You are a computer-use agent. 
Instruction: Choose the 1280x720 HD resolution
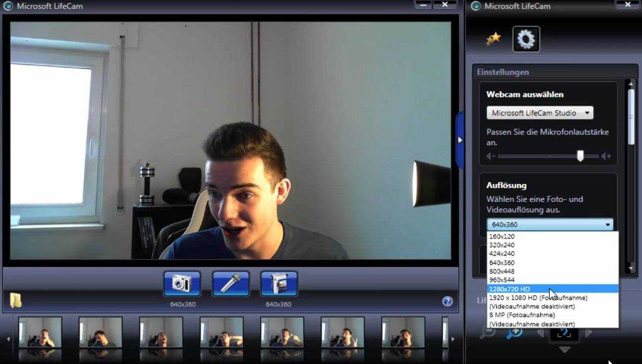coord(552,289)
